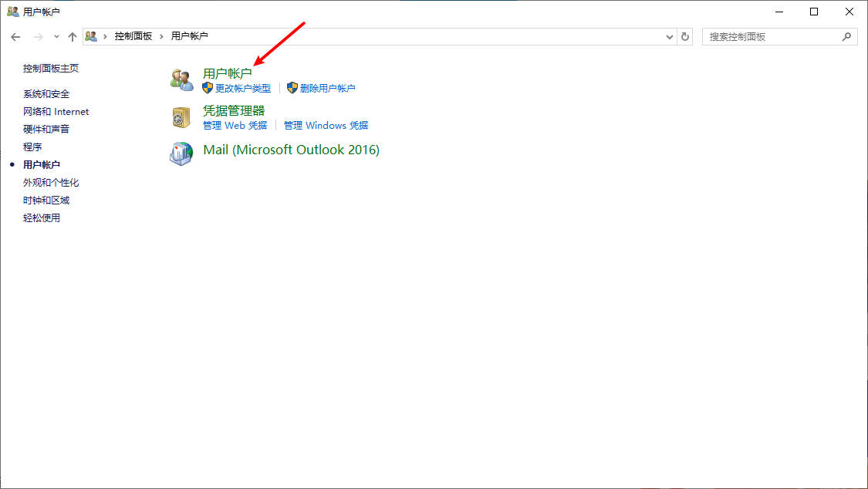
Task: Expand the chevron after 控制面板 breadcrumb
Action: 162,36
